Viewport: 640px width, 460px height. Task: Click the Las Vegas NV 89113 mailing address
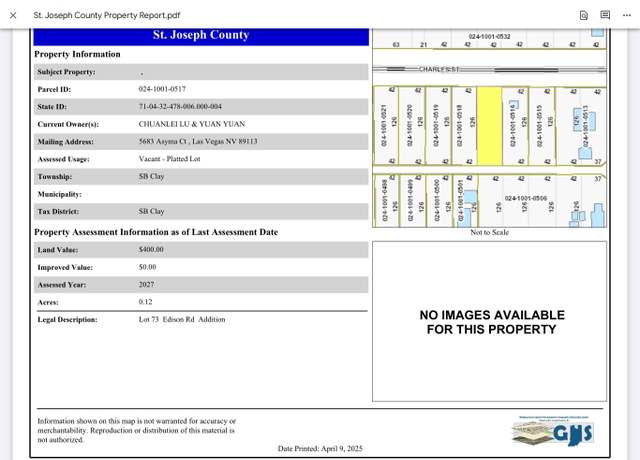click(x=198, y=142)
